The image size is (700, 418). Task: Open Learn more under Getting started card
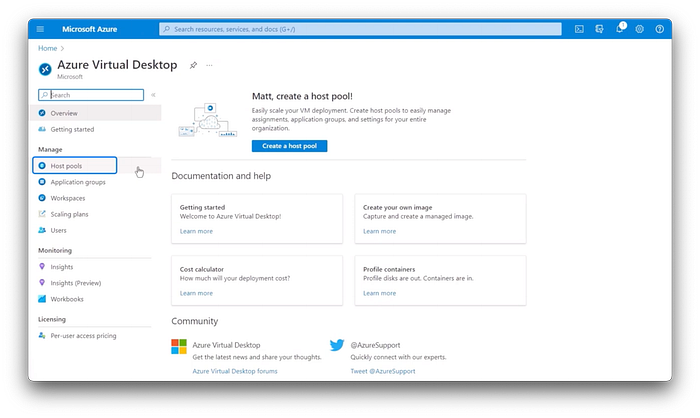coord(196,231)
